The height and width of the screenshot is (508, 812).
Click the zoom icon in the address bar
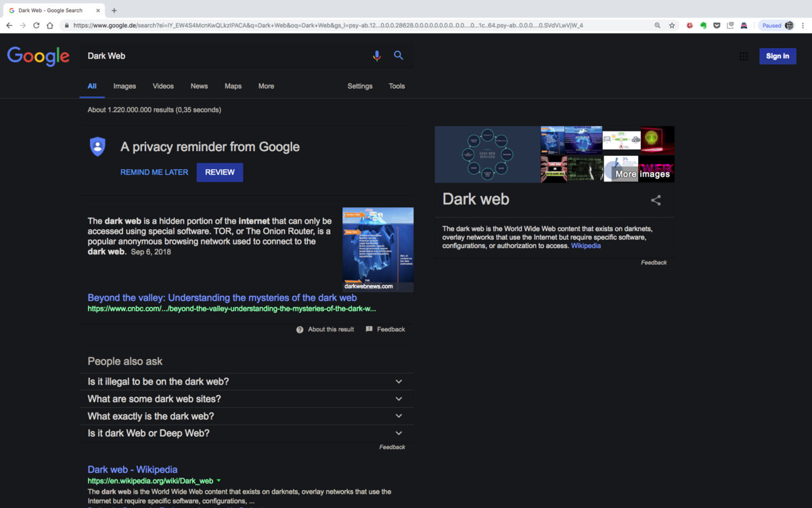click(x=657, y=24)
